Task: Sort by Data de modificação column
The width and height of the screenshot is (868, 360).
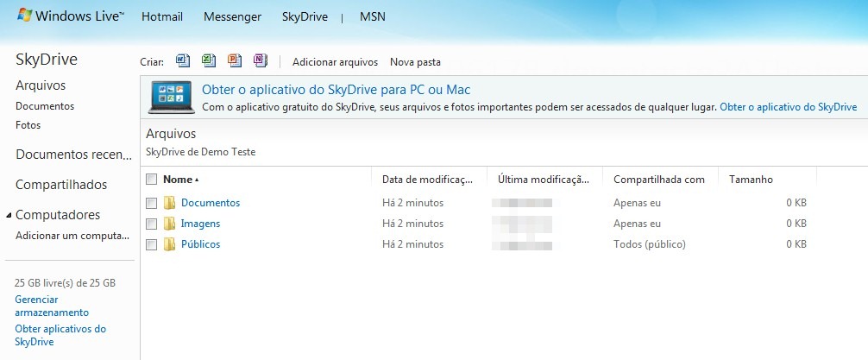Action: tap(427, 180)
